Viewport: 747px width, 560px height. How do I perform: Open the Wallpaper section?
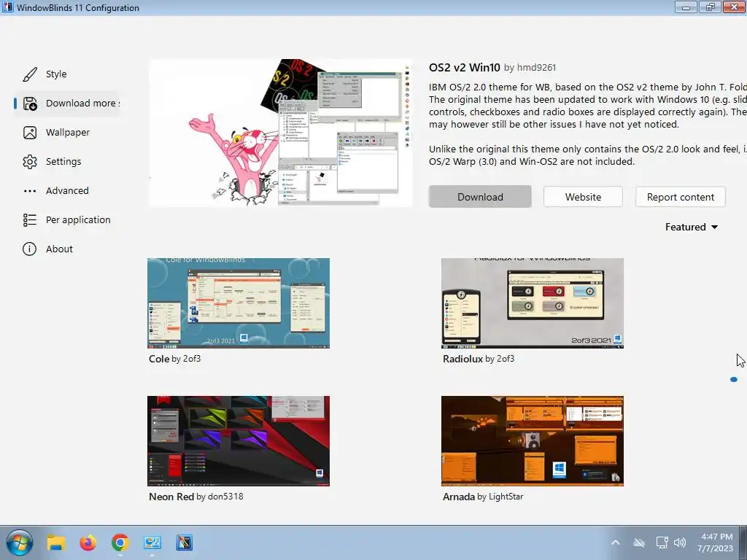[x=66, y=133]
